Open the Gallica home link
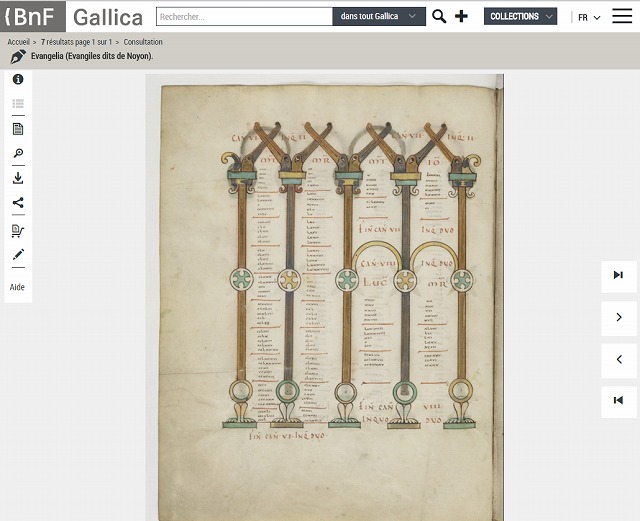 tap(108, 17)
